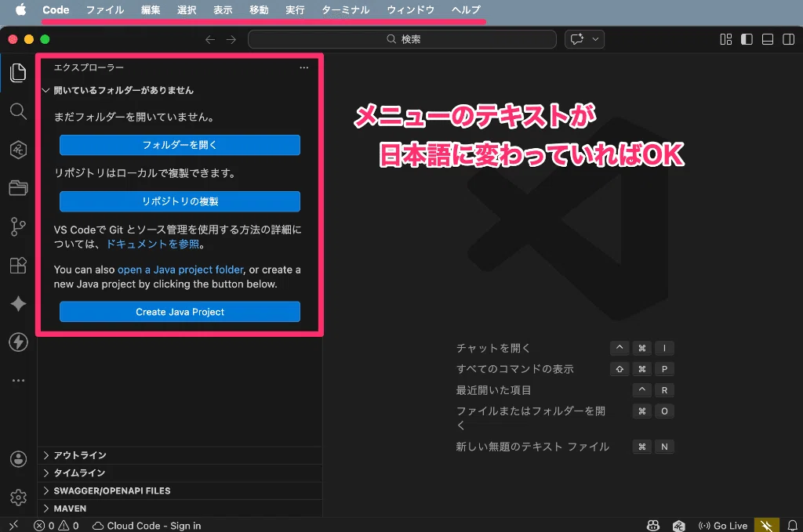Open the 編集 menu
The width and height of the screenshot is (803, 532).
coord(151,9)
